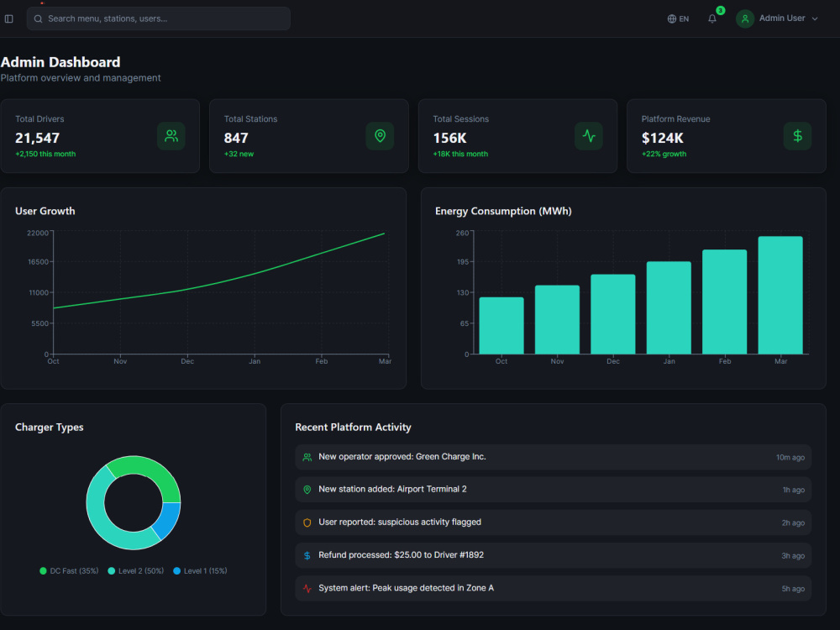Click the 5h ago timestamp

(793, 589)
